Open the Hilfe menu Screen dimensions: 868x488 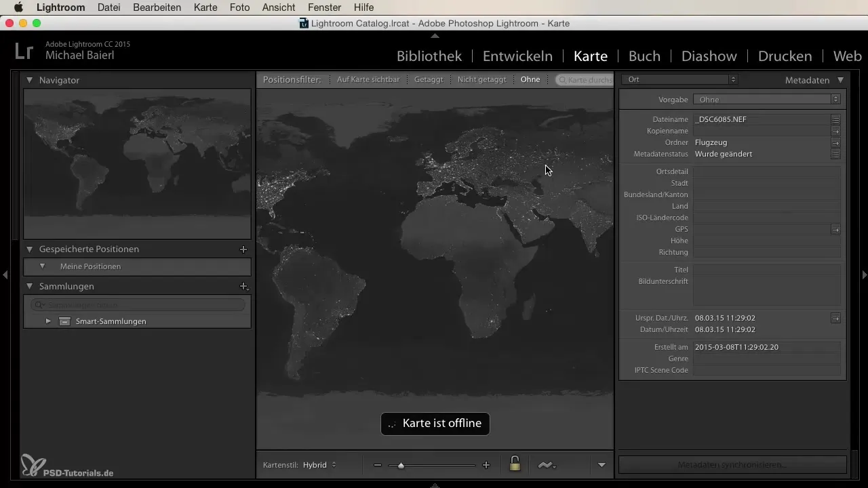363,7
